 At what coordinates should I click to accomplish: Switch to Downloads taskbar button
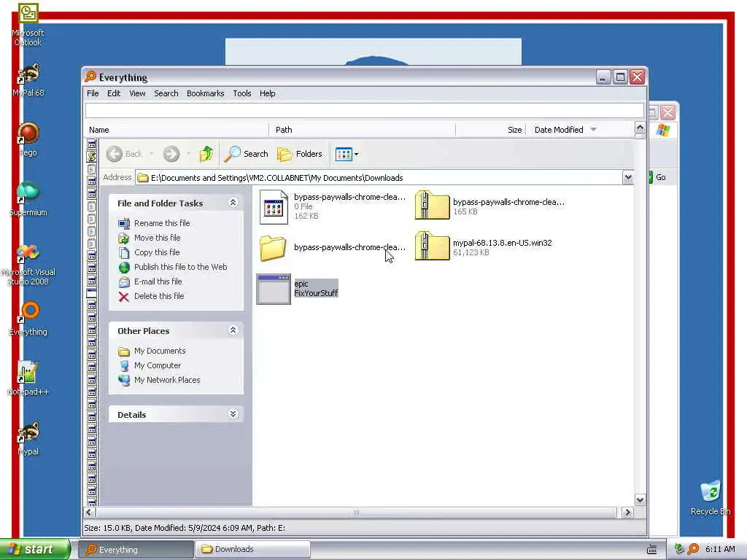(x=252, y=550)
